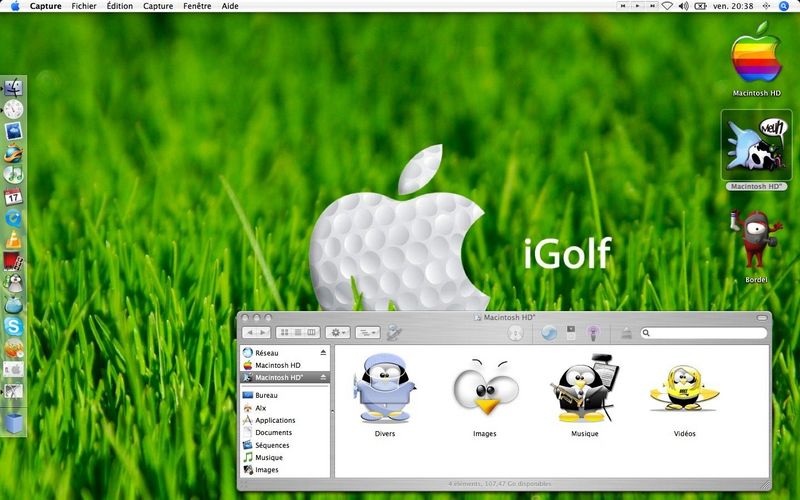800x500 pixels.
Task: Open the Vidéos folder icon
Action: [x=684, y=388]
